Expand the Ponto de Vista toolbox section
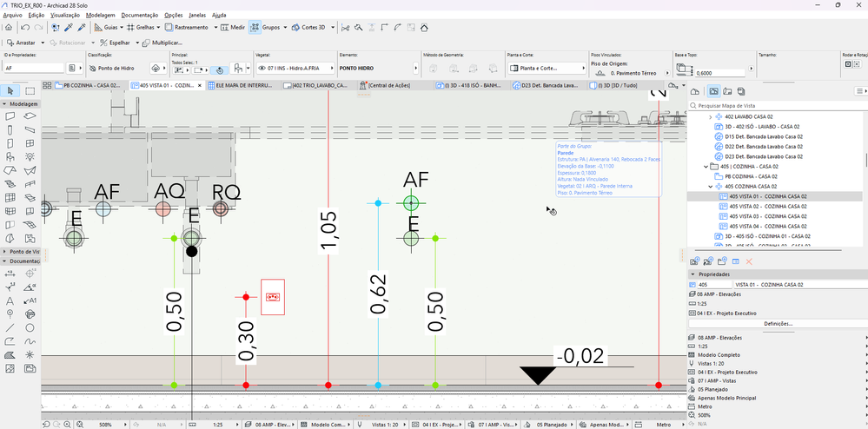 [x=4, y=251]
